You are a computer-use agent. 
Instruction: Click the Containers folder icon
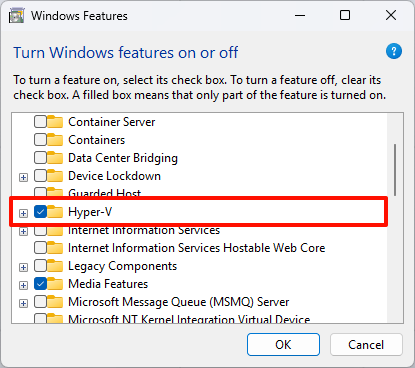55,140
